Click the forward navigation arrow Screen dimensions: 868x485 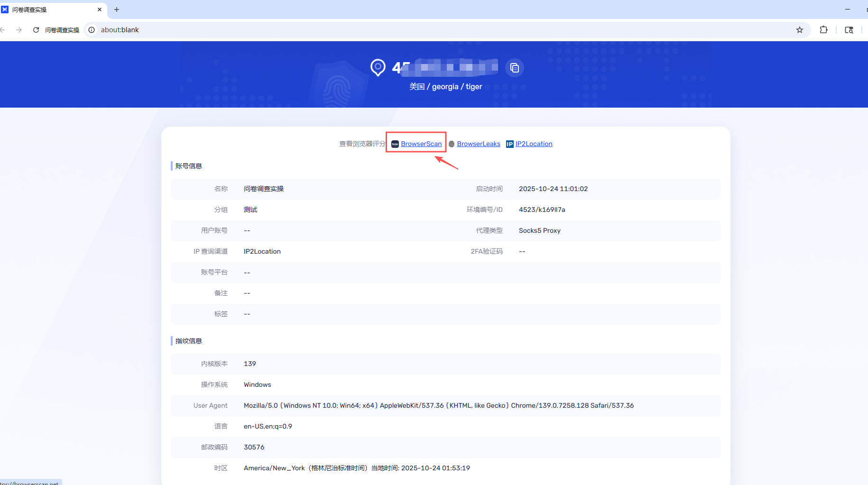[19, 30]
